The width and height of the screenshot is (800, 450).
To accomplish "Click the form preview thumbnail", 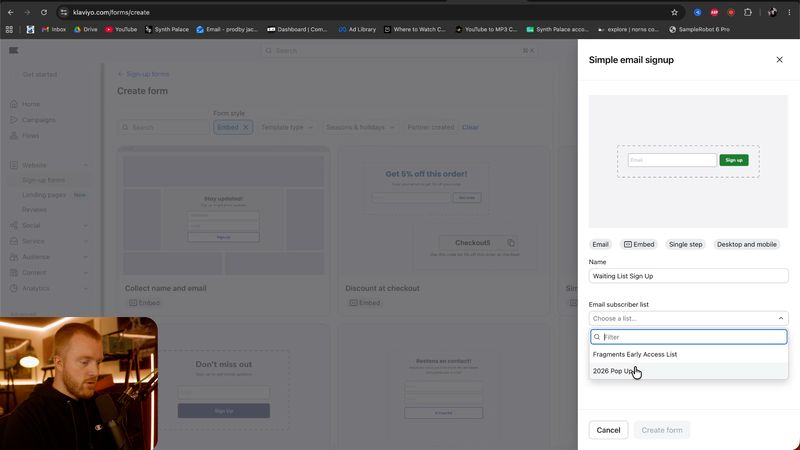I will tap(688, 161).
